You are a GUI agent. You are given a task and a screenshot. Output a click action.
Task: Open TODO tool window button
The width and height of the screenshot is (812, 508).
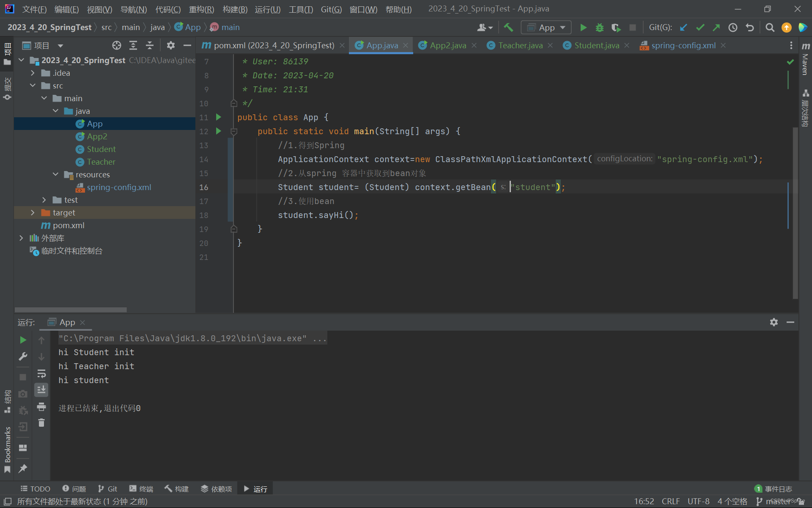click(x=36, y=489)
